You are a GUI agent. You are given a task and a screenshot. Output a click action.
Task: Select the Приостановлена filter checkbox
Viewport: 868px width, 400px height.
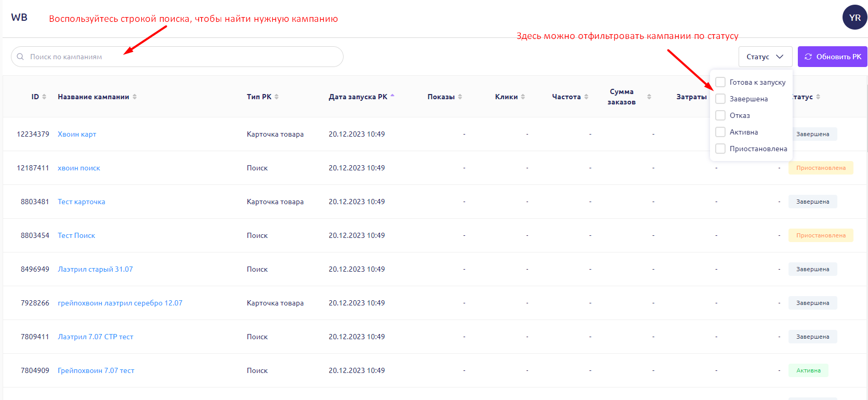pos(720,149)
